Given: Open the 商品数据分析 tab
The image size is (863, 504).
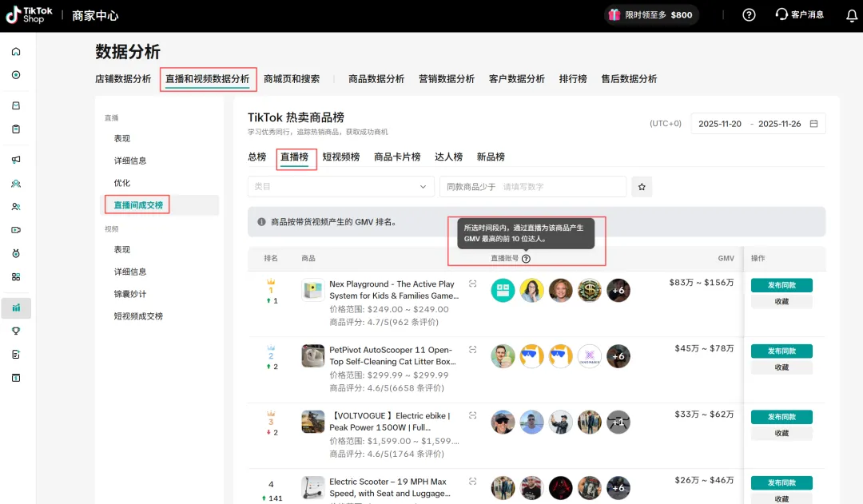Looking at the screenshot, I should click(x=376, y=79).
